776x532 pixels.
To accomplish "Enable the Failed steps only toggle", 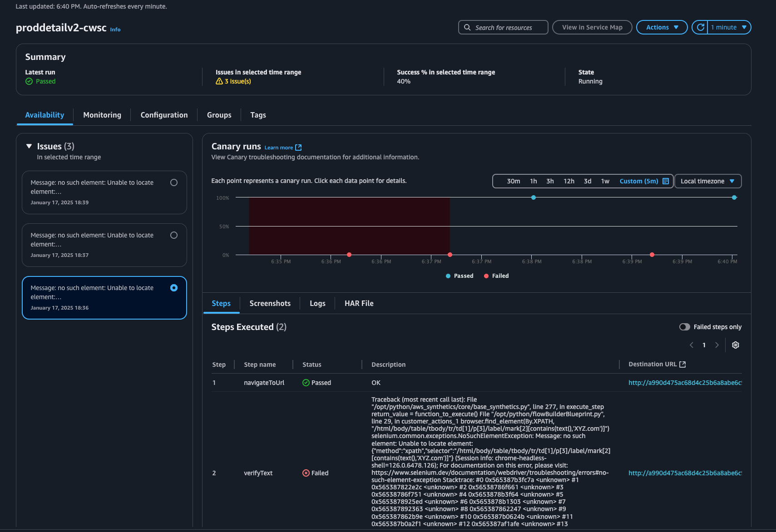I will click(685, 326).
